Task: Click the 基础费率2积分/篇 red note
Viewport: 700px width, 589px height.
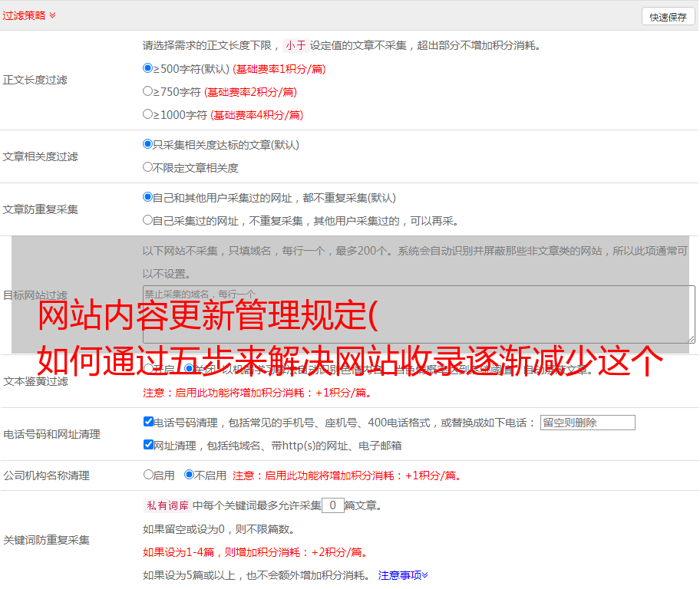Action: tap(250, 92)
